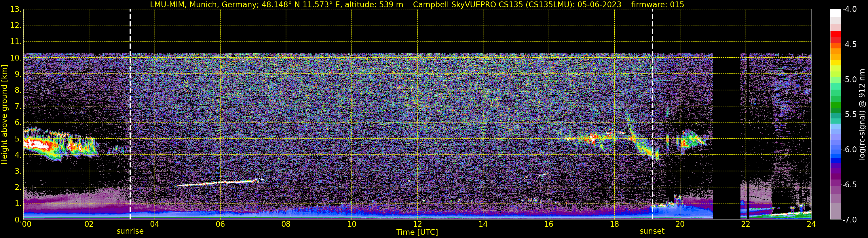The image size is (868, 238).
Task: Click the height axis tick '1.'
Action: pos(18,204)
